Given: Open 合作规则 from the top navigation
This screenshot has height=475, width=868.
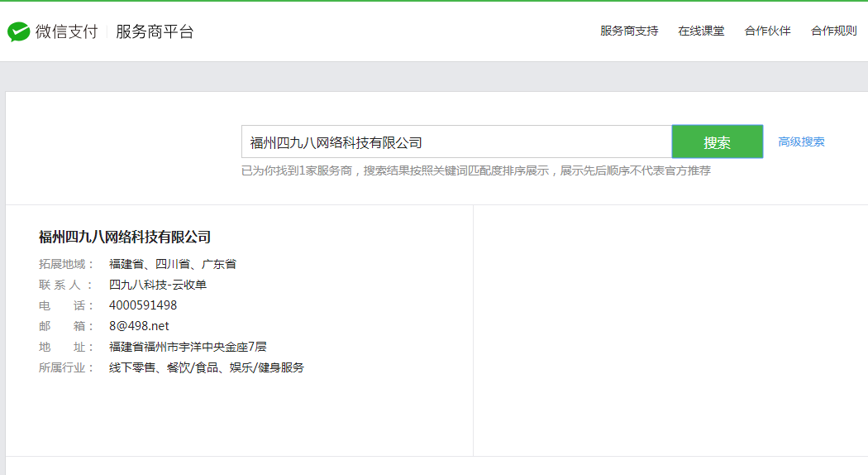Looking at the screenshot, I should click(833, 31).
